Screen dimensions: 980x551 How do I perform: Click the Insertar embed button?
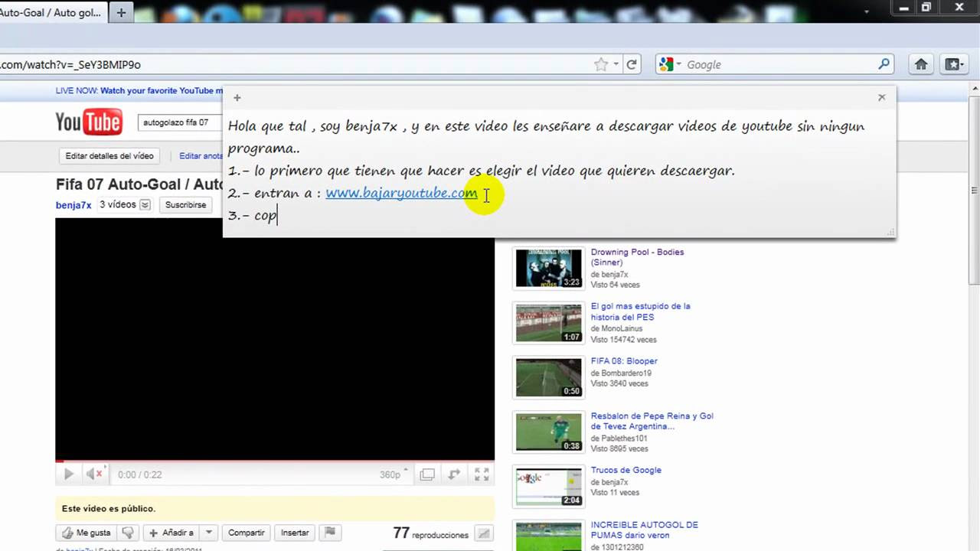point(295,533)
